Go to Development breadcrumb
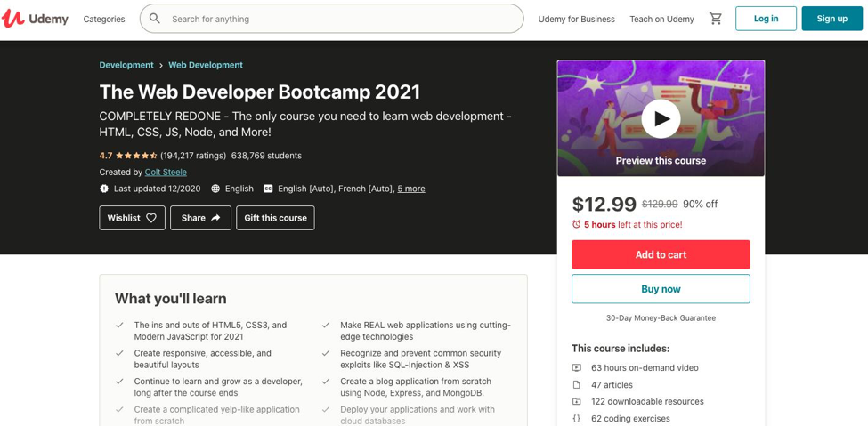 click(126, 65)
